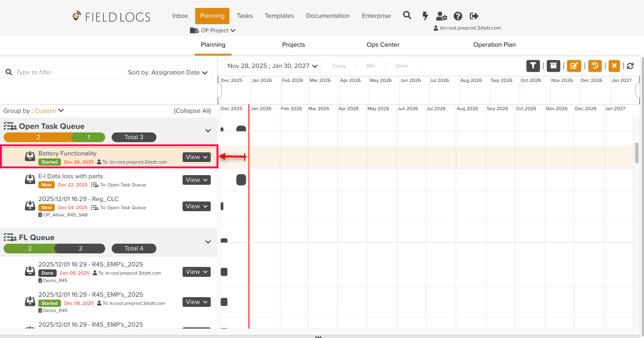Screen dimensions: 644x338
Task: Open the search magnifier in header
Action: pyautogui.click(x=407, y=16)
